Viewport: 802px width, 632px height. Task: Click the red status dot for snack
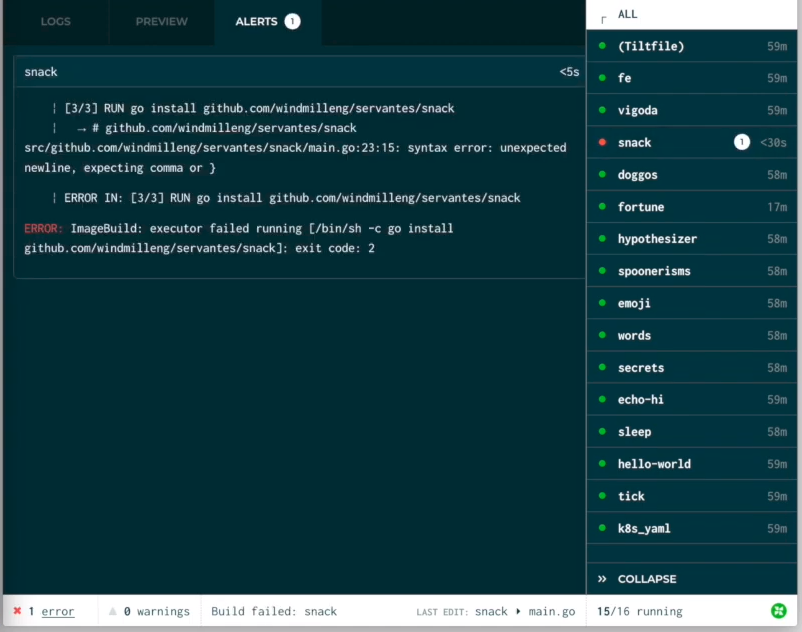(603, 142)
